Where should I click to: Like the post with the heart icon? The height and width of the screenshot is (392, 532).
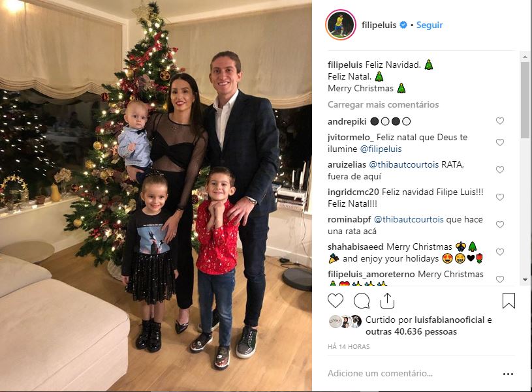(x=336, y=301)
